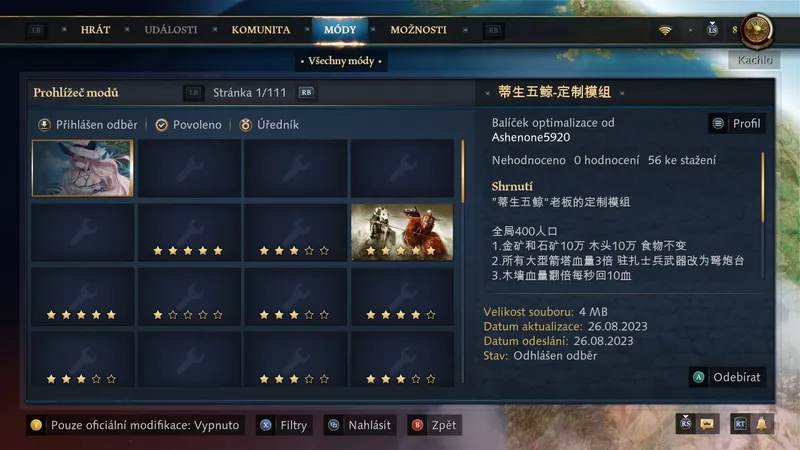Open the MOŽNOSTI tab
Viewport: 800px width, 450px height.
pos(418,30)
